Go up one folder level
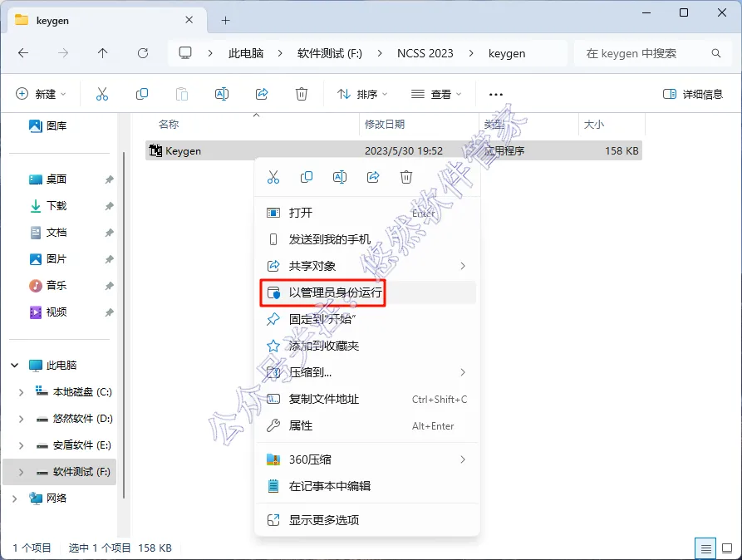The image size is (742, 560). tap(103, 53)
